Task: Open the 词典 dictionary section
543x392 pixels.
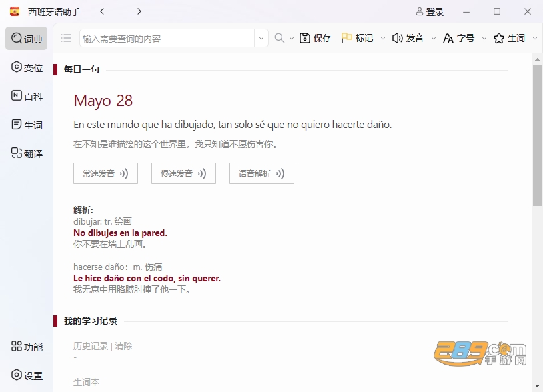Action: point(26,39)
